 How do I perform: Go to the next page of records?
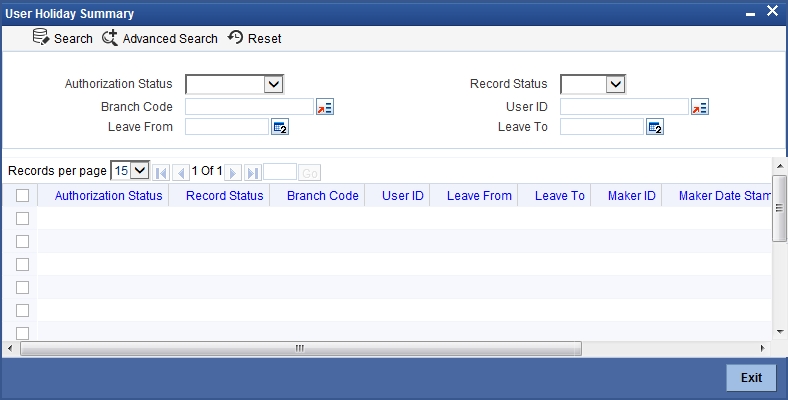[x=233, y=172]
